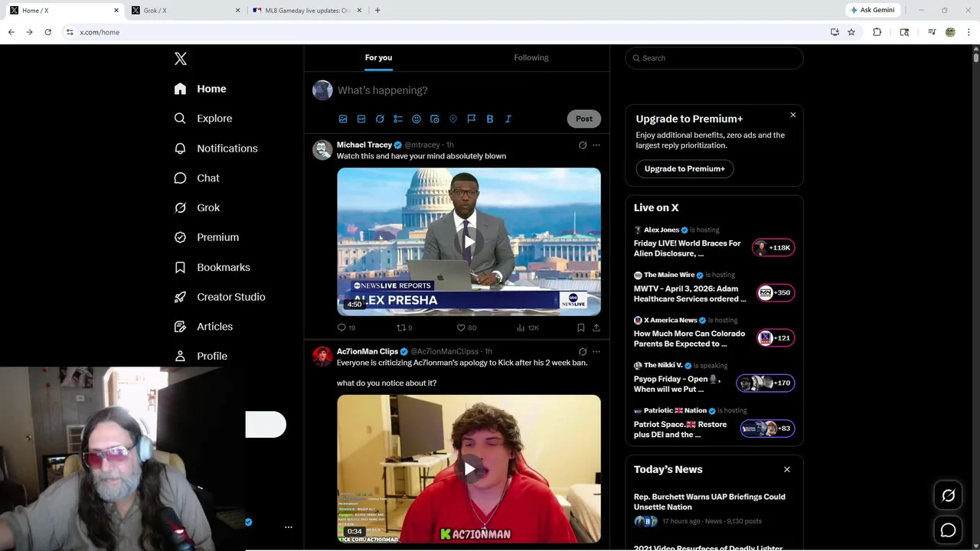
Task: Schedule the post via calendar-clock icon
Action: pos(435,119)
